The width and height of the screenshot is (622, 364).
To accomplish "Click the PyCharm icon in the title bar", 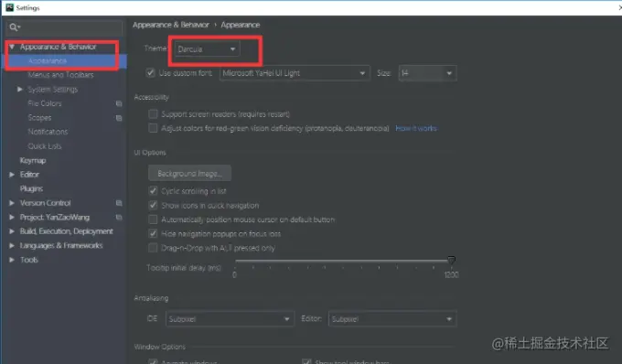I will pyautogui.click(x=9, y=7).
